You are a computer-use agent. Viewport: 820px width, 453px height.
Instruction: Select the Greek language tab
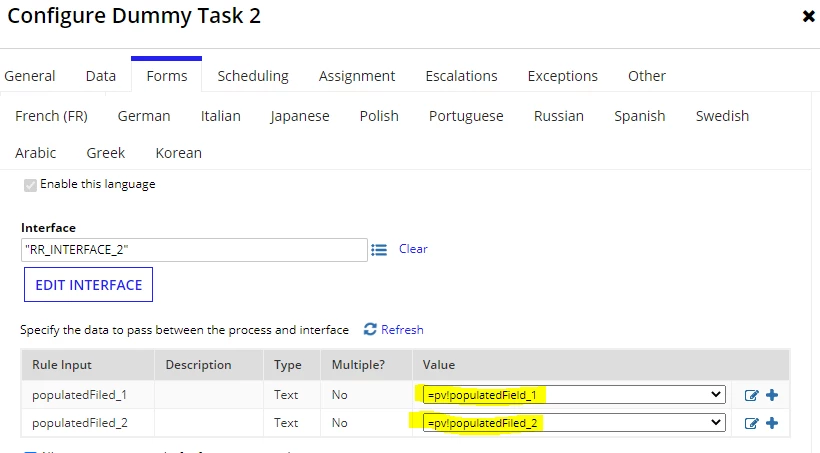pyautogui.click(x=106, y=153)
